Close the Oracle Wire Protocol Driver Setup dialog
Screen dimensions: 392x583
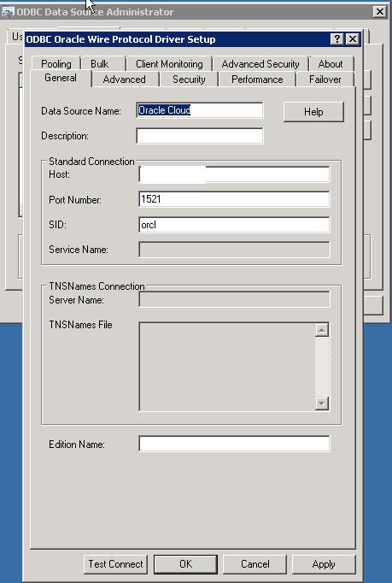pos(353,38)
